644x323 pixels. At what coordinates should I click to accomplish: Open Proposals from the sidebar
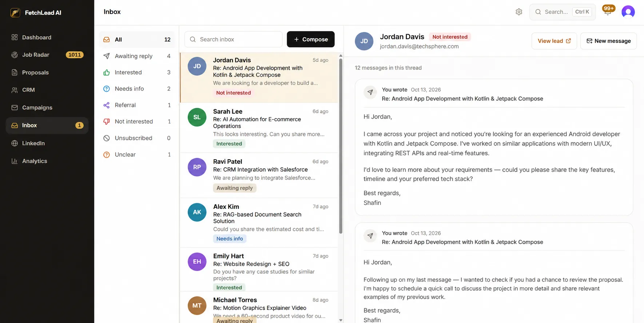47,72
